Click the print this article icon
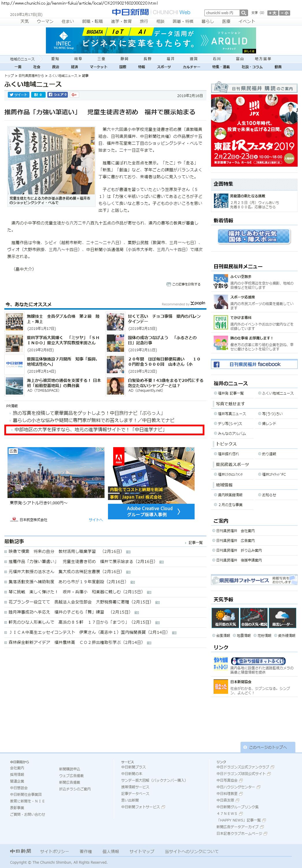 tap(168, 284)
